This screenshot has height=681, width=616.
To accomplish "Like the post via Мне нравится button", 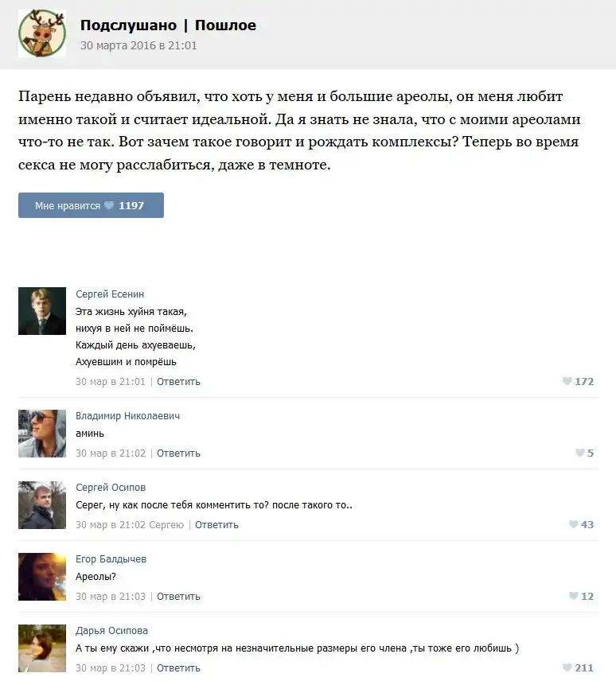I will point(91,205).
